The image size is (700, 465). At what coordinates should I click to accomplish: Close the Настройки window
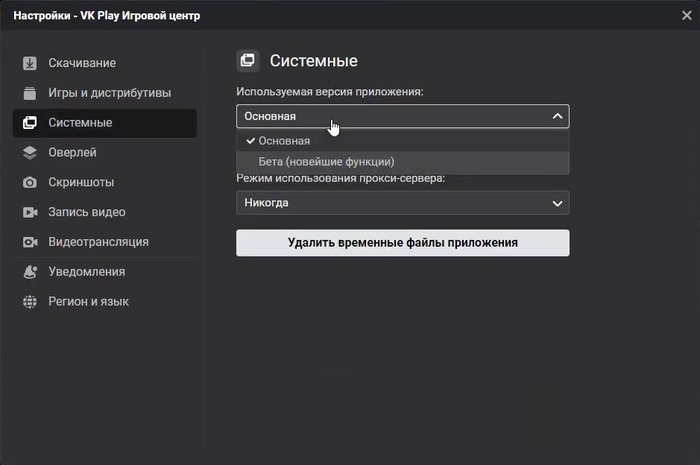click(687, 16)
